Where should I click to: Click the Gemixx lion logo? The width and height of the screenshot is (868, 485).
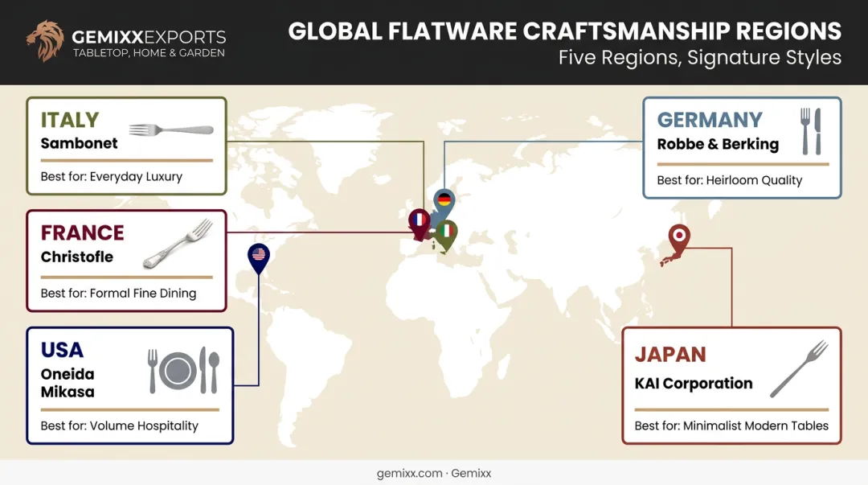pyautogui.click(x=45, y=40)
